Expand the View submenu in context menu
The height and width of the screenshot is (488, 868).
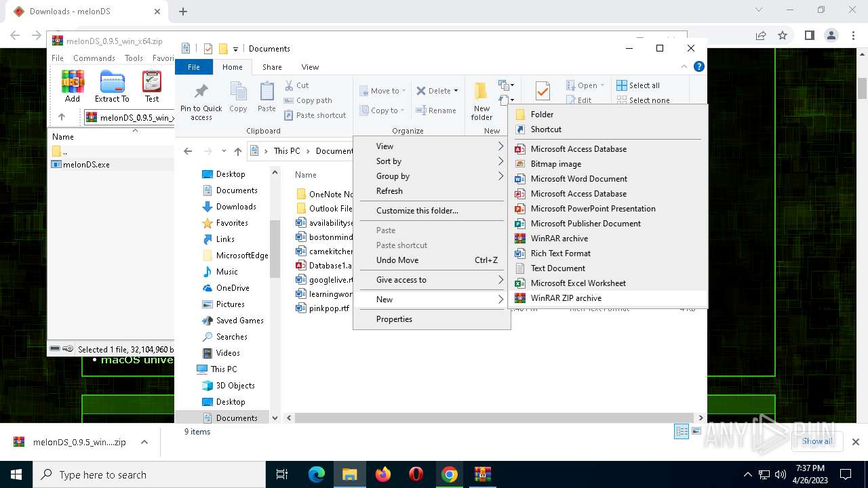[x=432, y=146]
